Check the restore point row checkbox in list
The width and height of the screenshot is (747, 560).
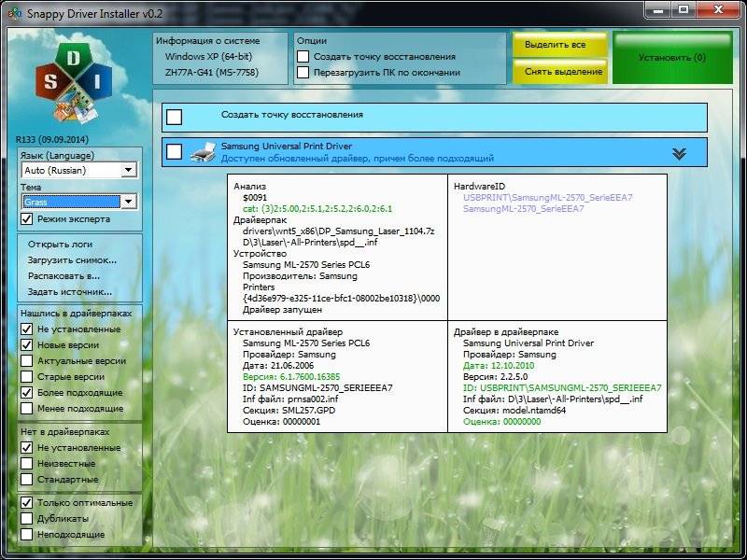point(175,117)
